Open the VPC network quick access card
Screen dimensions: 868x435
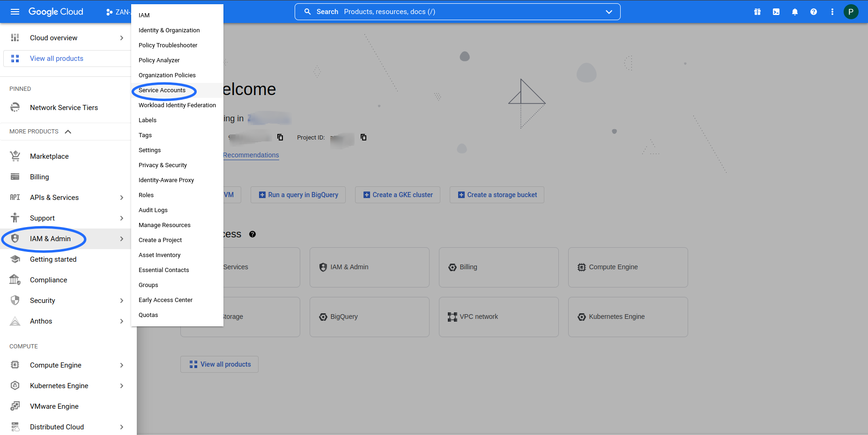[x=499, y=317]
